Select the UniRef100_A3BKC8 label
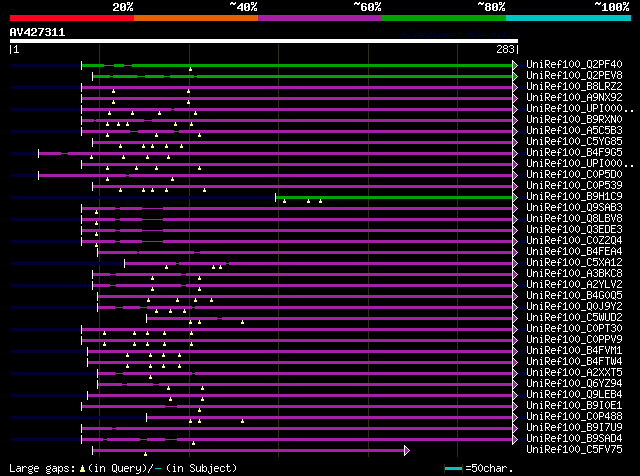This screenshot has height=476, width=640. [x=574, y=274]
